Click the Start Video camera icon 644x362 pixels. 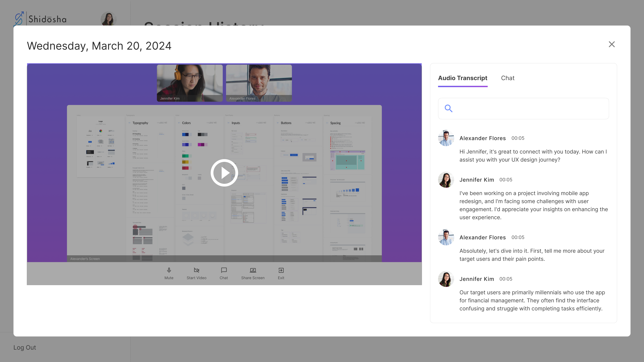tap(197, 270)
